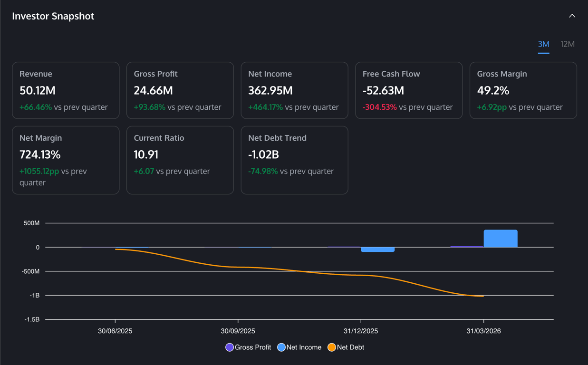Click the 362.95M net income value
Screen dimensions: 588x365
point(270,90)
